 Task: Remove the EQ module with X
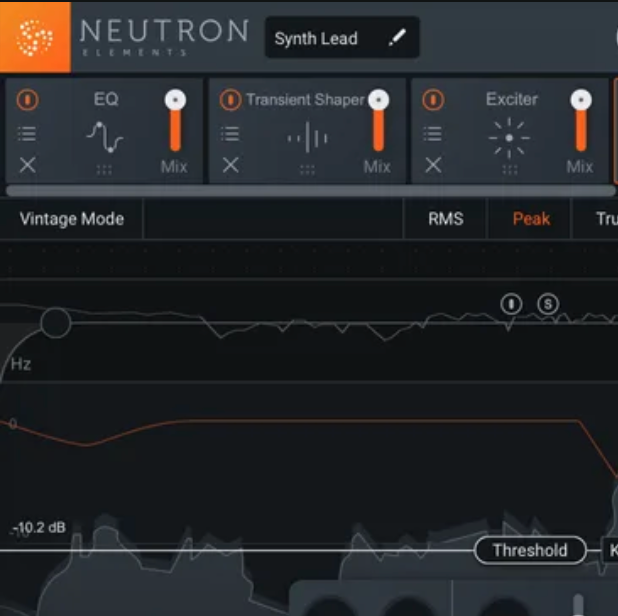pyautogui.click(x=28, y=165)
